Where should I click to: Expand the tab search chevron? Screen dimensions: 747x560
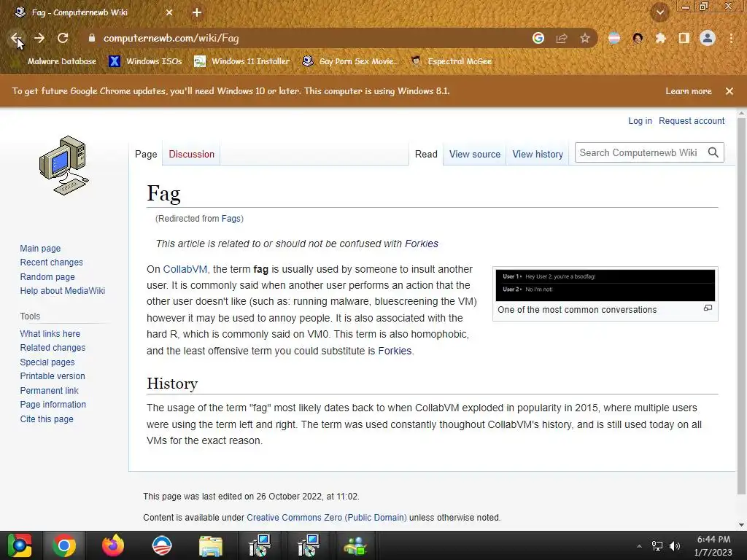point(660,12)
